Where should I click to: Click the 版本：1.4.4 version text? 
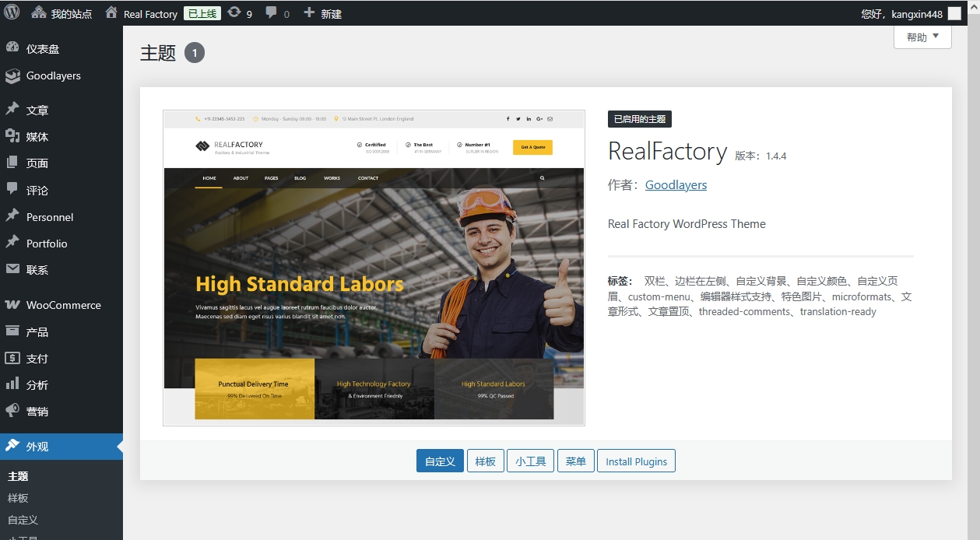point(760,156)
